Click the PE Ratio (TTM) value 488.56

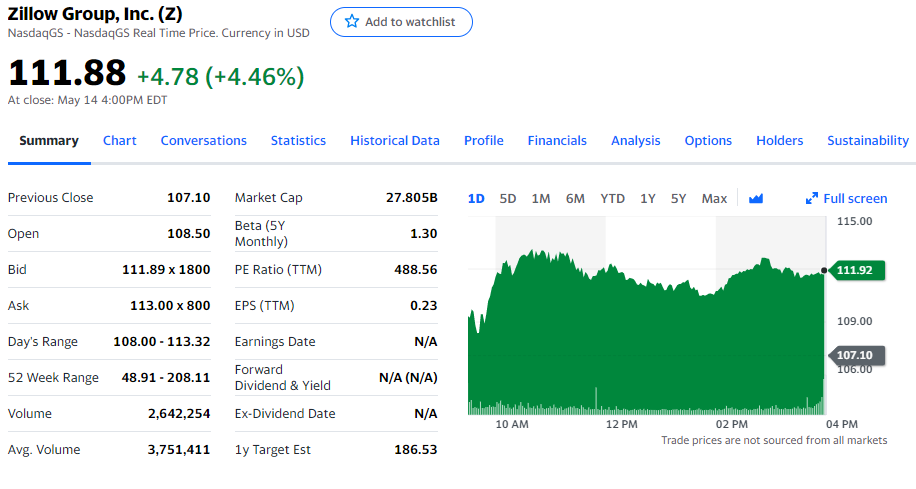[x=416, y=270]
